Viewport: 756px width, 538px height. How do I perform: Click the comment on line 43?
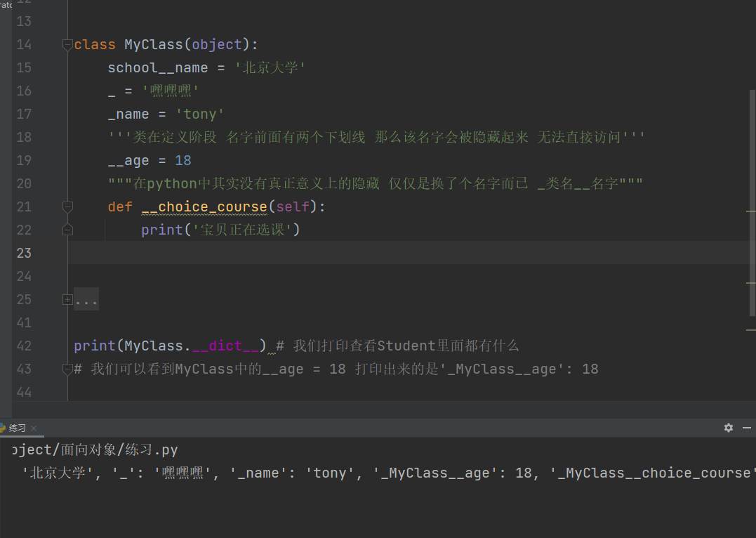point(336,369)
